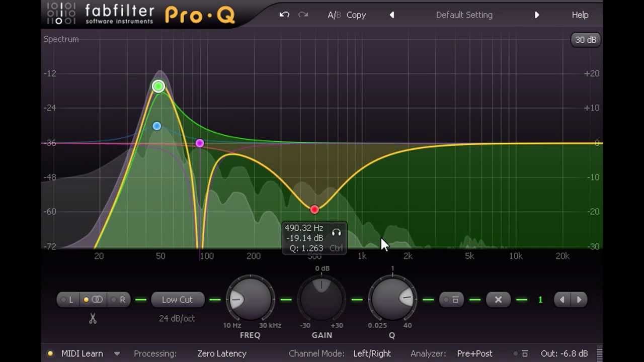This screenshot has height=362, width=644.
Task: Select the green low cut band dot
Action: [x=158, y=86]
